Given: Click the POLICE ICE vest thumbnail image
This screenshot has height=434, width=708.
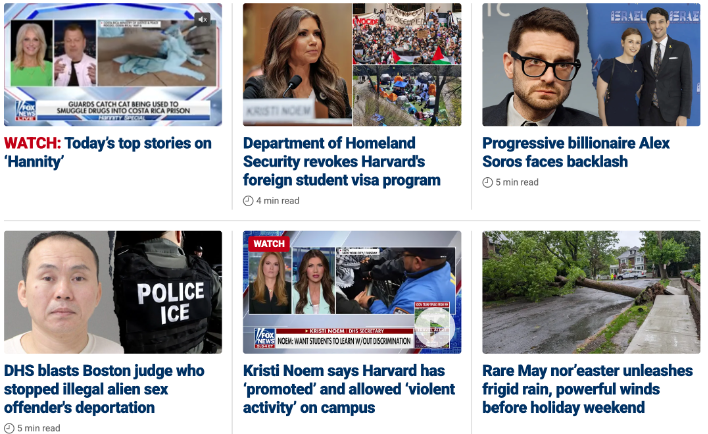Looking at the screenshot, I should tap(113, 292).
